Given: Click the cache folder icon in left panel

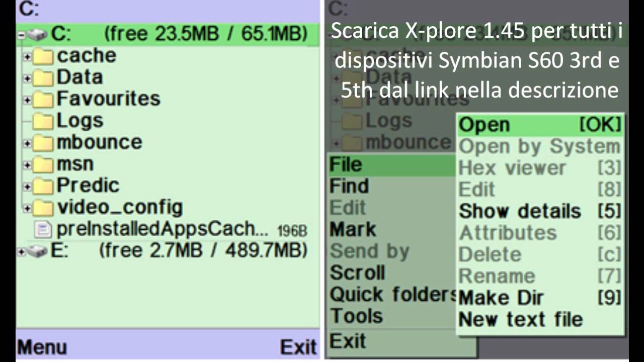Looking at the screenshot, I should [43, 56].
